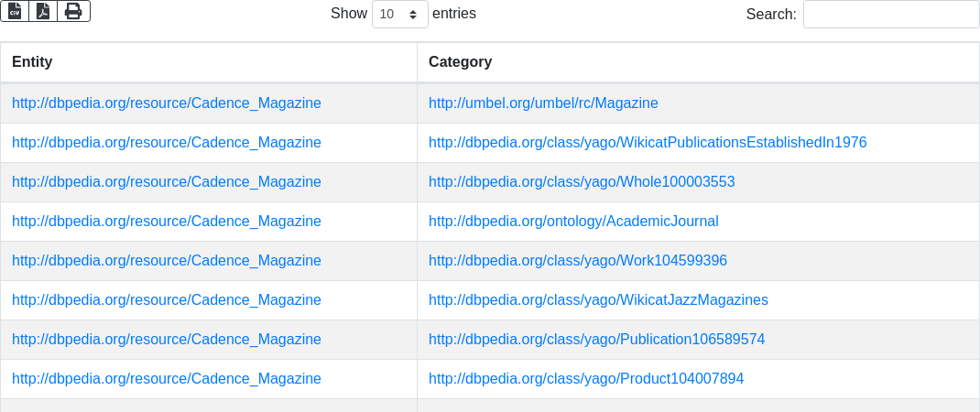Open Cadence_Magazine entity beside AcademicJournal
The width and height of the screenshot is (980, 412).
[x=167, y=222]
